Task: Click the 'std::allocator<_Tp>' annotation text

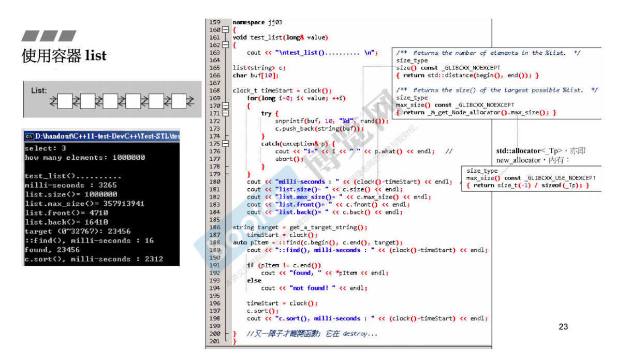Action: [529, 151]
